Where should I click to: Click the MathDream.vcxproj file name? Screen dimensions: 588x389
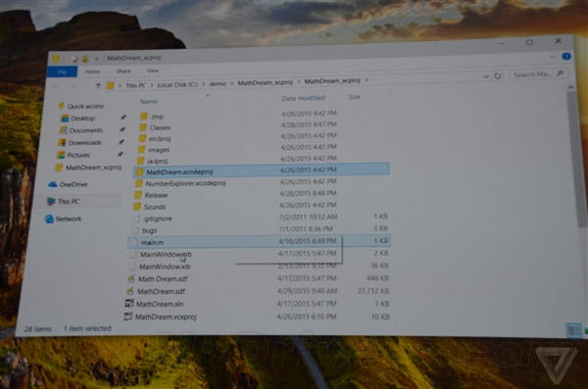coord(166,316)
